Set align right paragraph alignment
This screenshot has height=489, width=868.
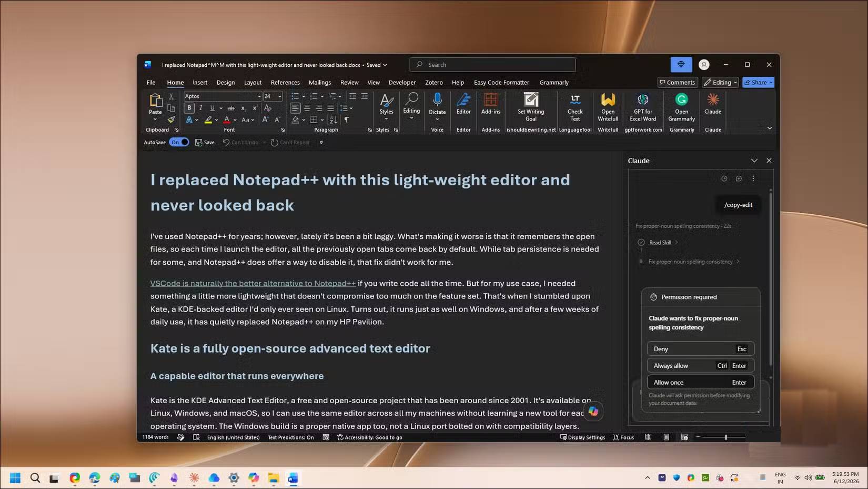click(319, 108)
